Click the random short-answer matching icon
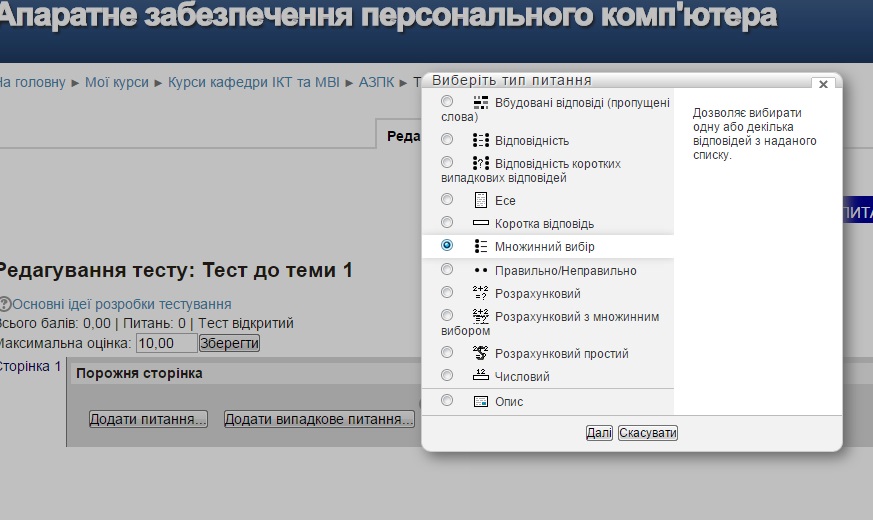873x520 pixels. pos(480,163)
